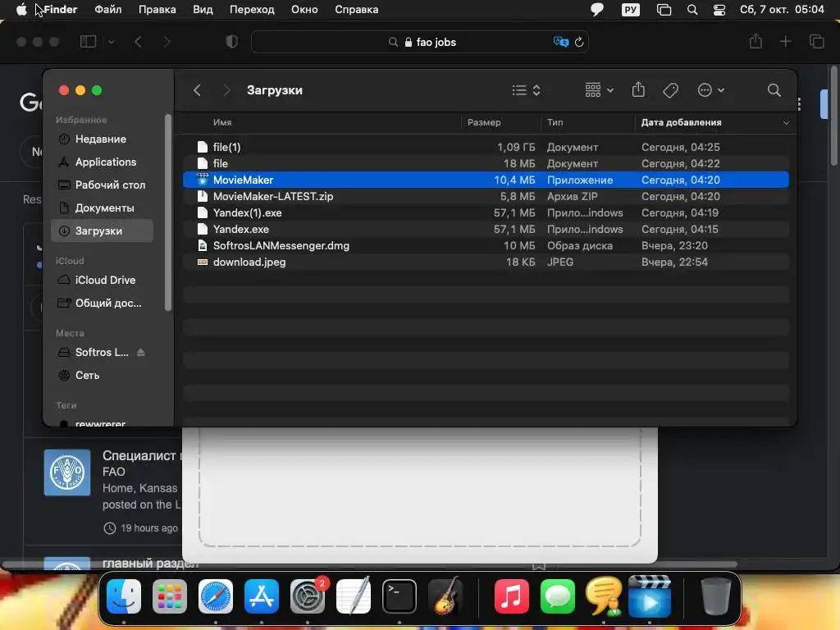Open Control Center in menu bar
840x630 pixels.
point(719,10)
